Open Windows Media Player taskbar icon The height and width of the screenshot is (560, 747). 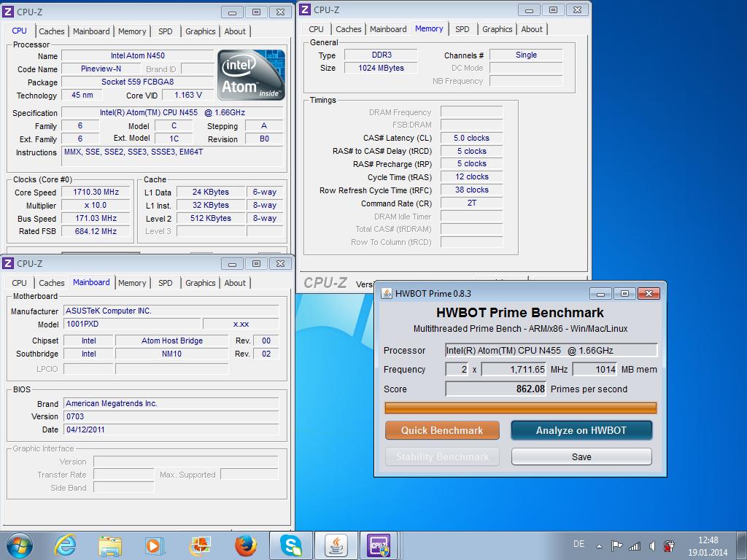[x=155, y=546]
